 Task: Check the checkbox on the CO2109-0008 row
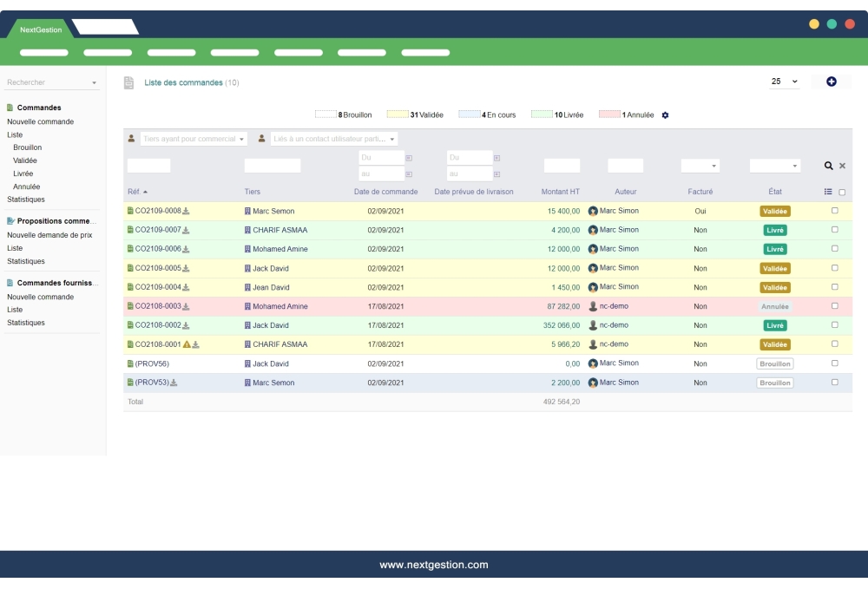(x=834, y=211)
